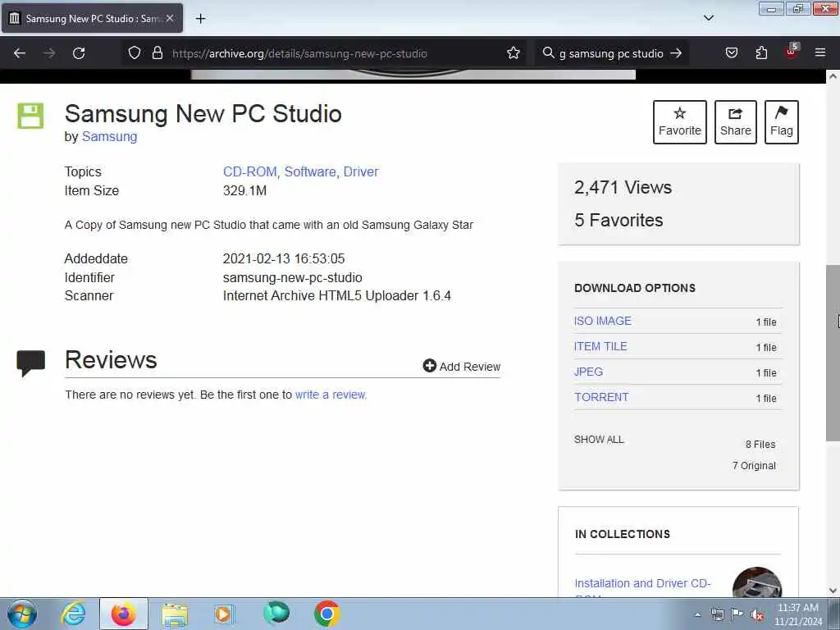840x630 pixels.
Task: Bookmark this page with the star icon
Action: pos(514,52)
